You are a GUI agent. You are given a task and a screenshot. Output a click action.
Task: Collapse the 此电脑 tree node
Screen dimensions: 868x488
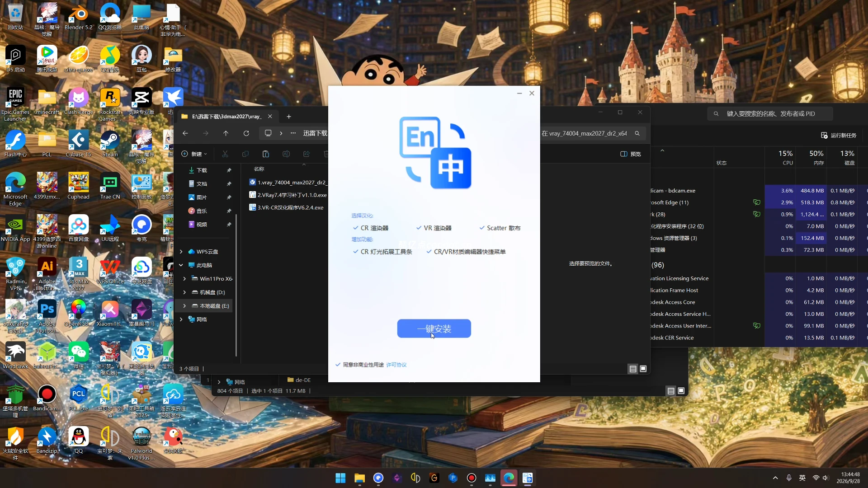[181, 265]
